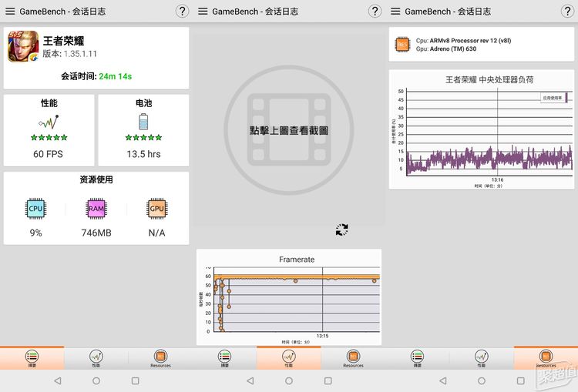Viewport: 578px width, 392px height.
Task: Select Resources tab in middle panel bottom bar
Action: (353, 358)
